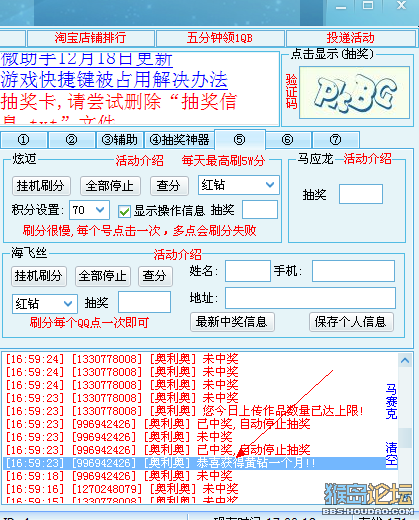The height and width of the screenshot is (520, 419).
Task: Click the 保存个人信息 button
Action: click(351, 322)
